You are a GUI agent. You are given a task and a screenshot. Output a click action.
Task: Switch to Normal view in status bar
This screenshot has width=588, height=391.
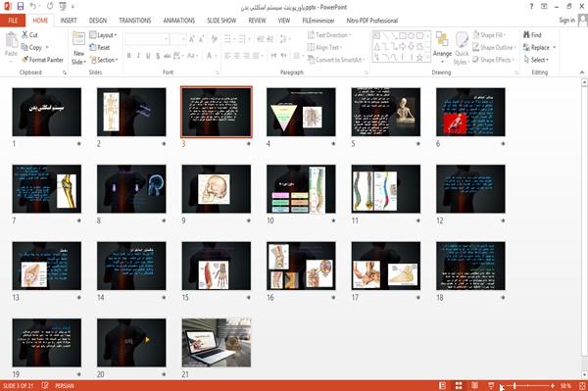[x=443, y=385]
